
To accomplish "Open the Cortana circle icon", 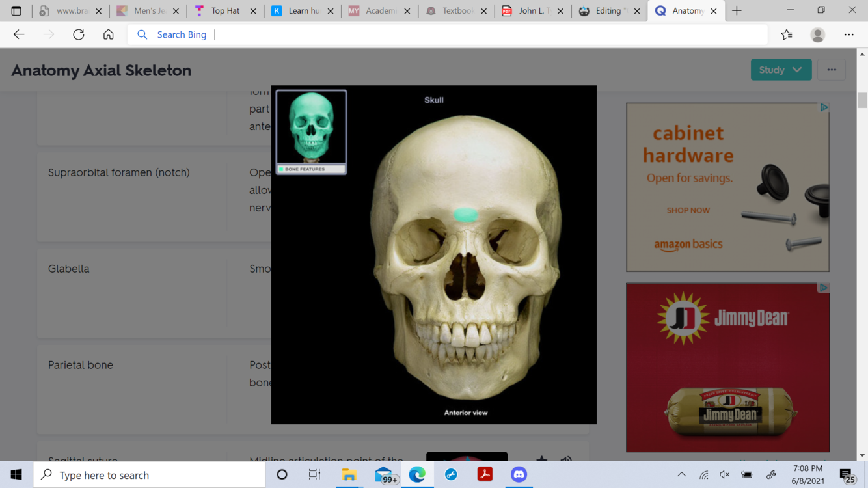I will pos(282,475).
